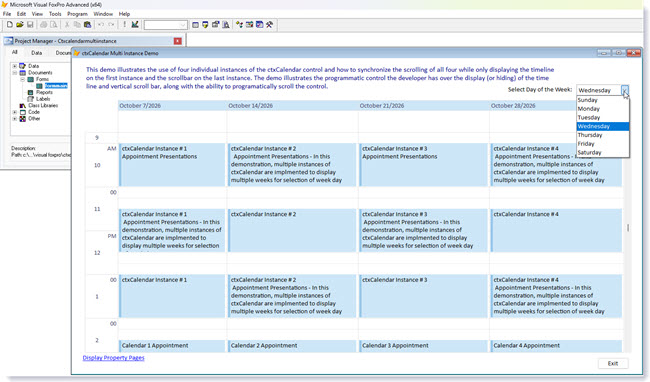650x382 pixels.
Task: Click the calendar's vertical scrollbar thumb
Action: click(628, 227)
